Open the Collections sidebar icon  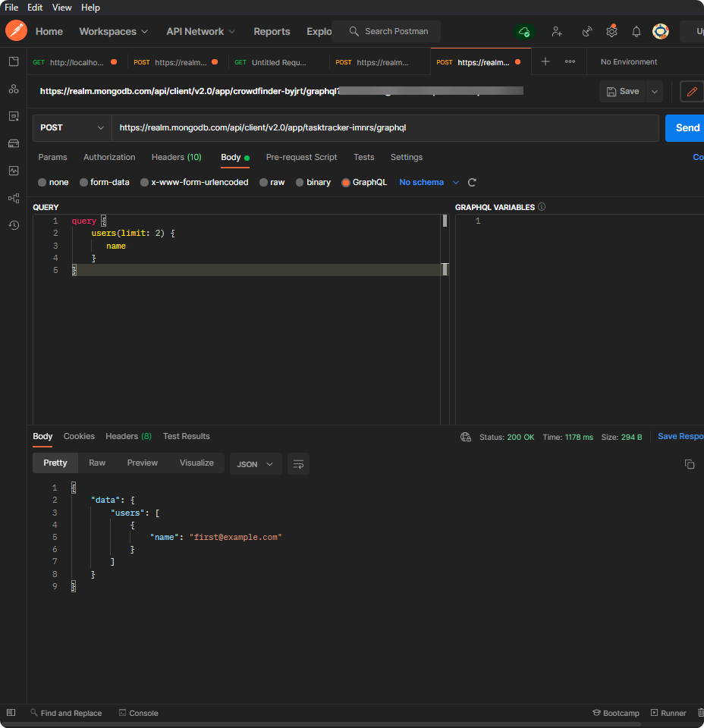[14, 61]
